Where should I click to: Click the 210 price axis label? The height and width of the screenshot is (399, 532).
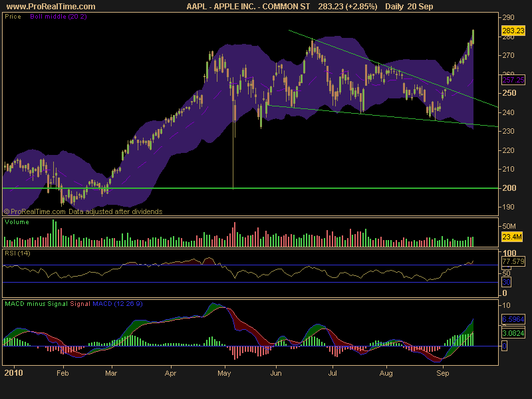(508, 169)
